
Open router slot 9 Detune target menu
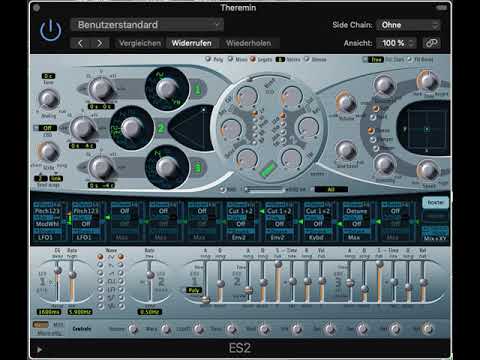(x=356, y=211)
